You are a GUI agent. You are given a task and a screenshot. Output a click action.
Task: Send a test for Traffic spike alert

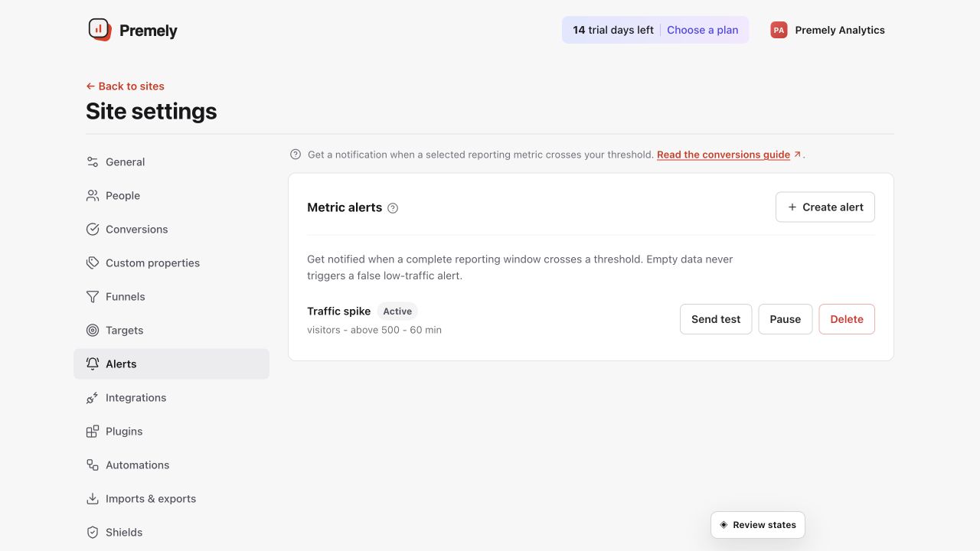[716, 319]
